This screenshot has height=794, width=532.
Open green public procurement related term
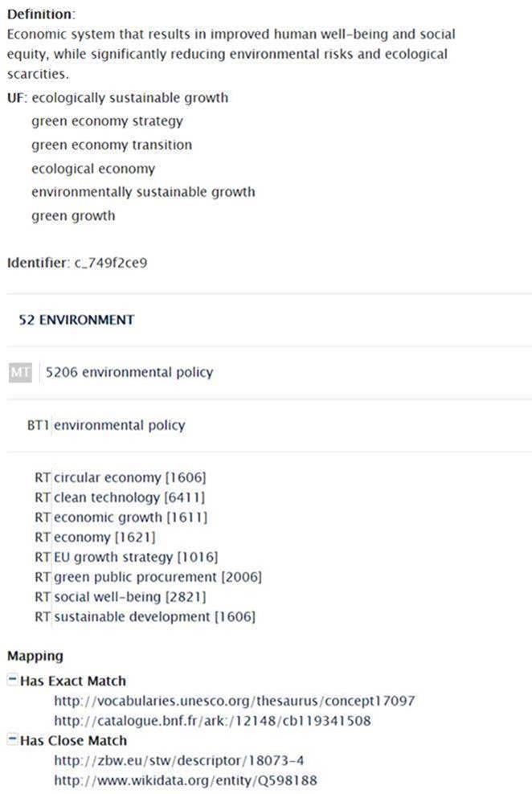pos(158,577)
